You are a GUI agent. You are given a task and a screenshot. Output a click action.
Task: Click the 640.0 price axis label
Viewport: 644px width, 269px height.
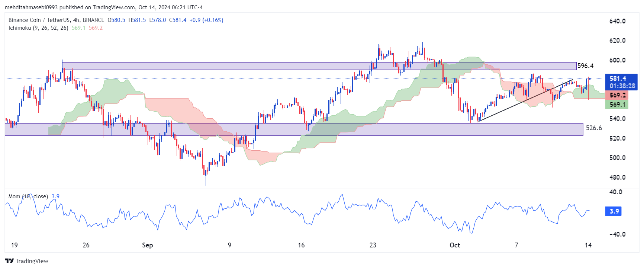[617, 21]
